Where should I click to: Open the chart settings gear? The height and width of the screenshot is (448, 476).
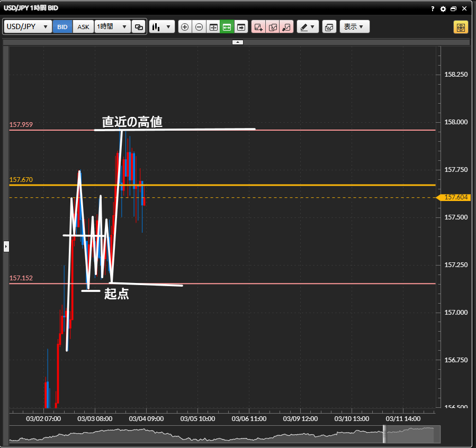coord(443,9)
